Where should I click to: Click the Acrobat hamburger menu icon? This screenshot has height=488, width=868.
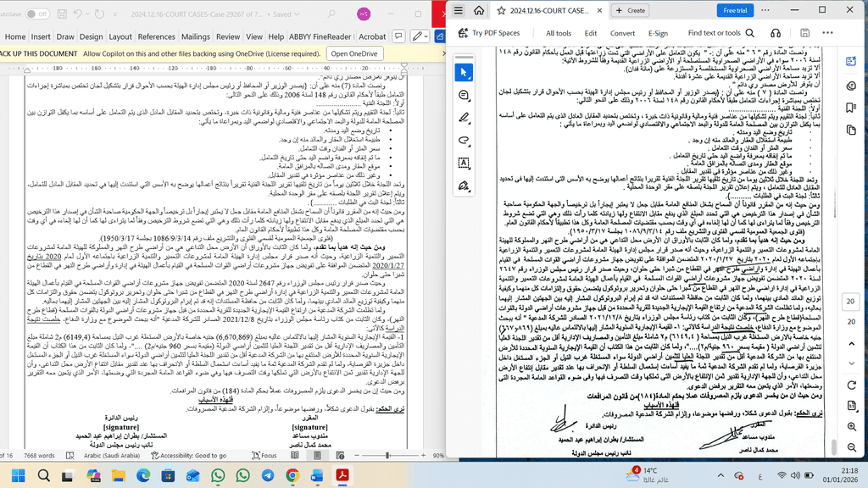(x=459, y=10)
